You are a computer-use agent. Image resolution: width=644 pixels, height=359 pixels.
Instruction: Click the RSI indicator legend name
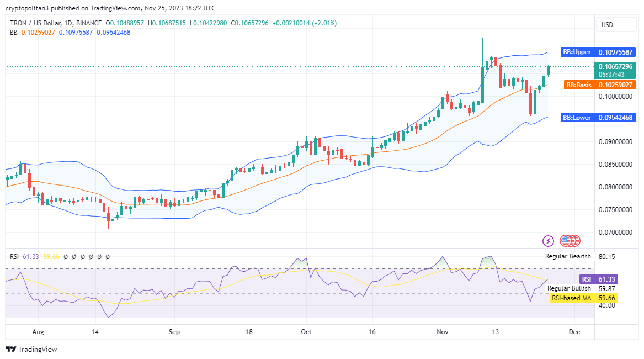pos(15,257)
